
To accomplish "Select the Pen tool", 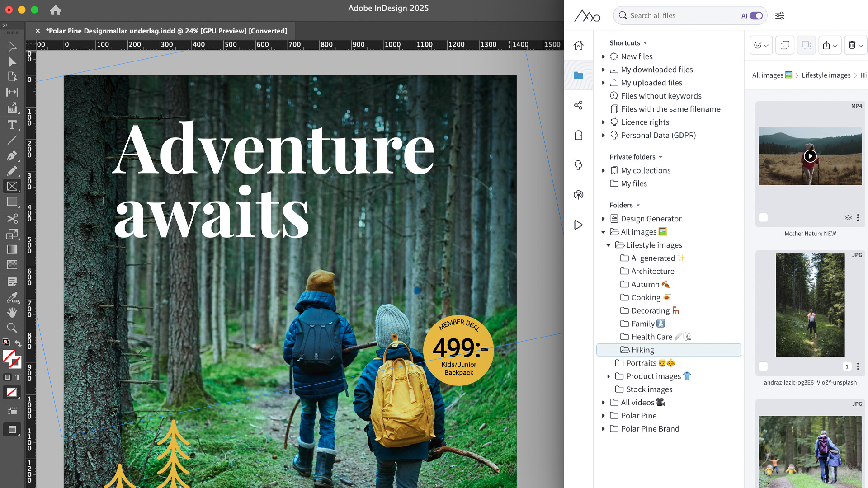I will (12, 155).
